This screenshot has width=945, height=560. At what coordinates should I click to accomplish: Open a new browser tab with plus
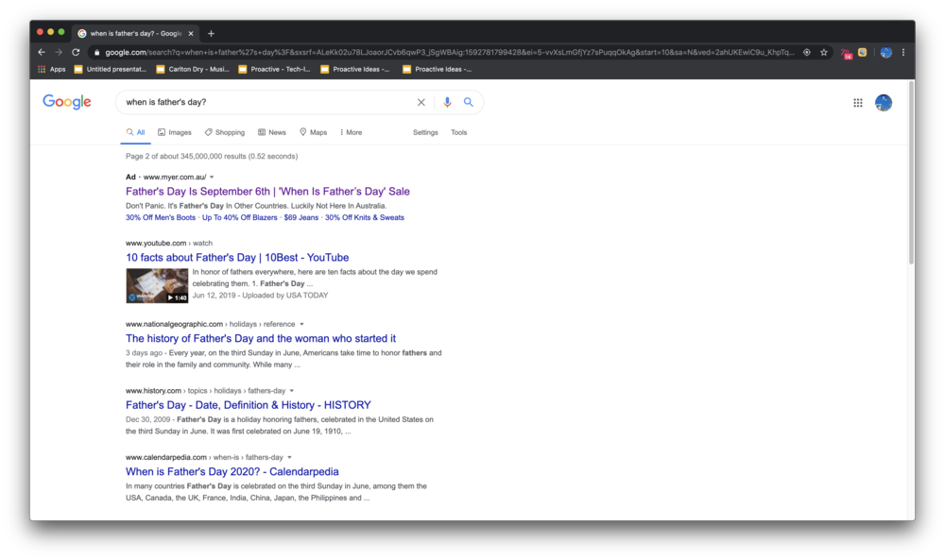point(211,34)
